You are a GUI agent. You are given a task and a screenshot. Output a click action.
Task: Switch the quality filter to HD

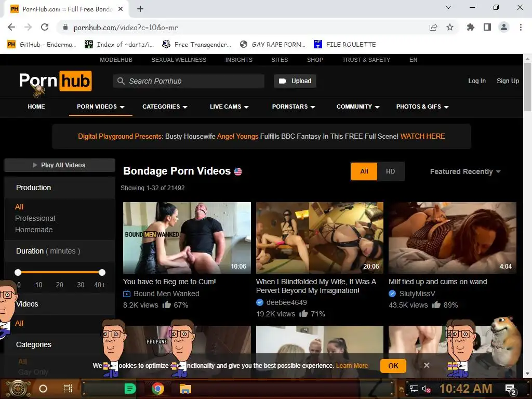(x=391, y=171)
